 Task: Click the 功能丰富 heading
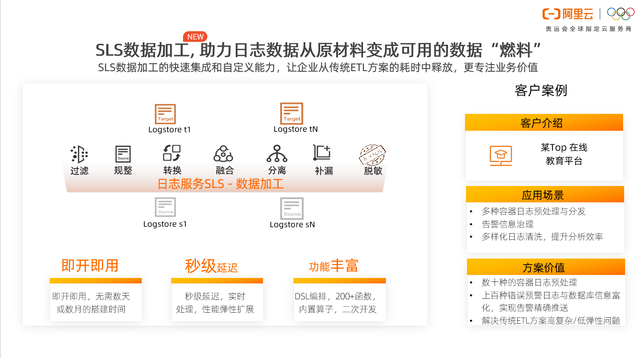(333, 266)
